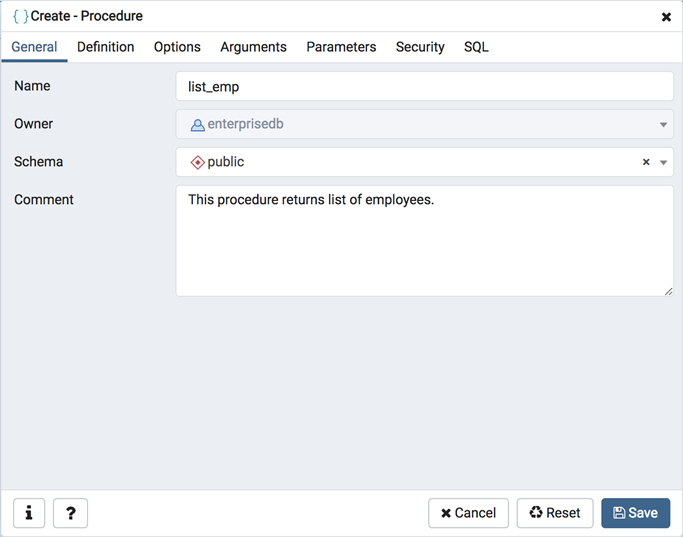Select the Parameters tab
Screen dimensions: 683x537
[341, 47]
